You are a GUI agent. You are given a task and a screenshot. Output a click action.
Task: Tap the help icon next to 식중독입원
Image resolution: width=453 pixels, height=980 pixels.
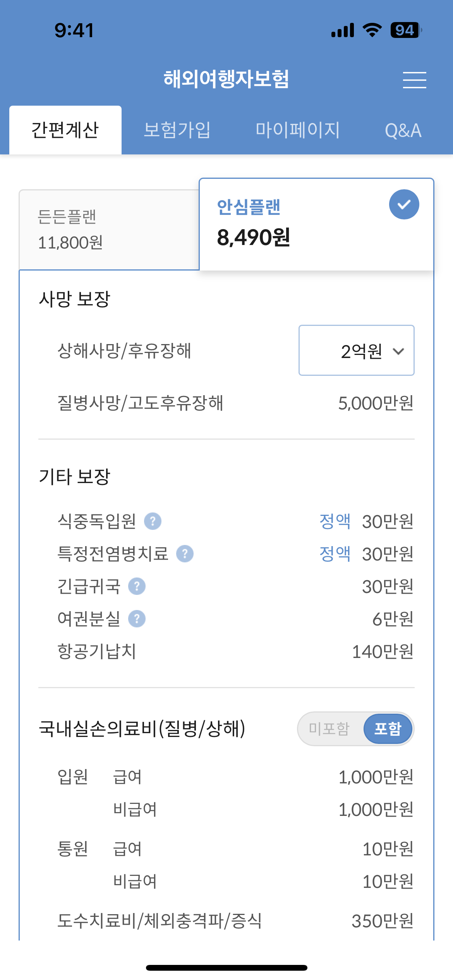point(153,521)
